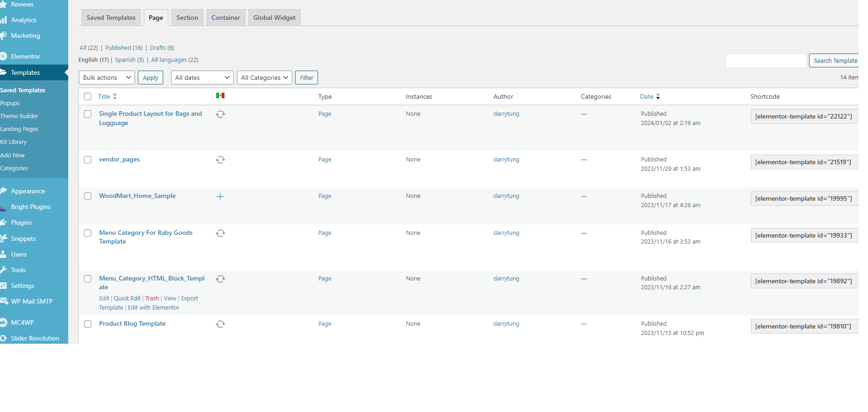This screenshot has width=868, height=412.
Task: Open Kit Library submenu item
Action: 14,142
